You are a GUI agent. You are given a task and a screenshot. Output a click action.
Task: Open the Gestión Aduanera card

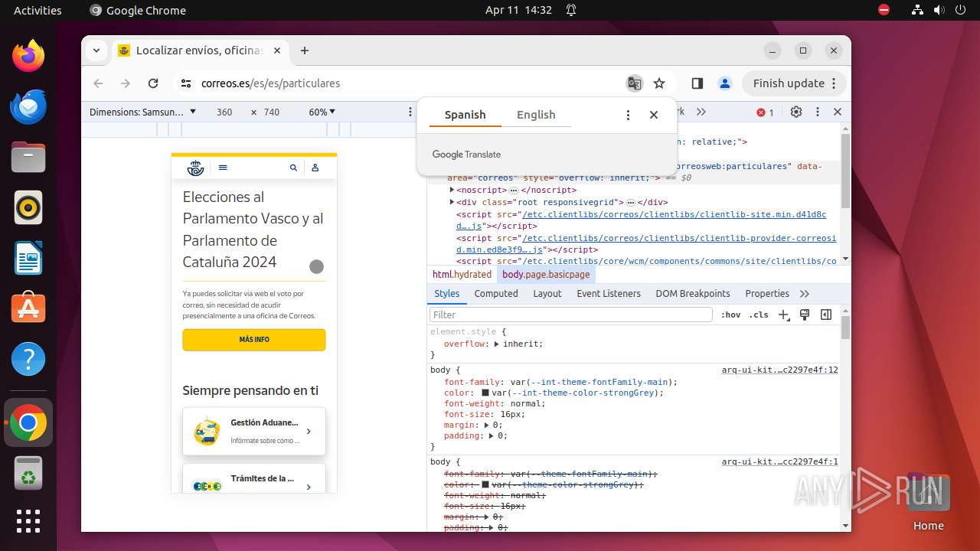click(254, 432)
